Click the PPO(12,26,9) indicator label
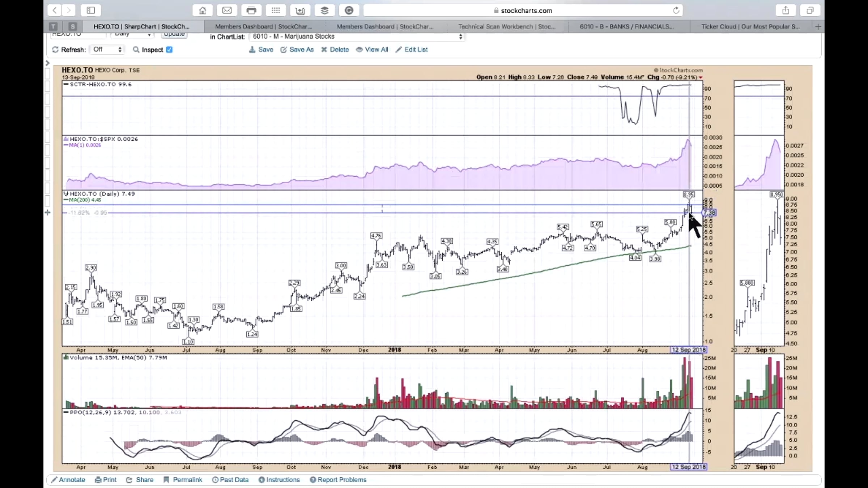 [122, 412]
